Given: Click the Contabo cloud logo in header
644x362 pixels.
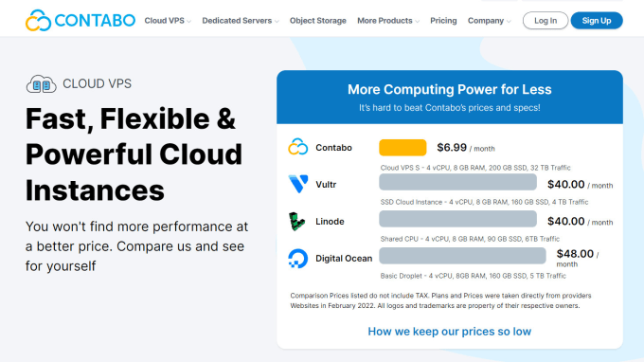Looking at the screenshot, I should pyautogui.click(x=38, y=20).
